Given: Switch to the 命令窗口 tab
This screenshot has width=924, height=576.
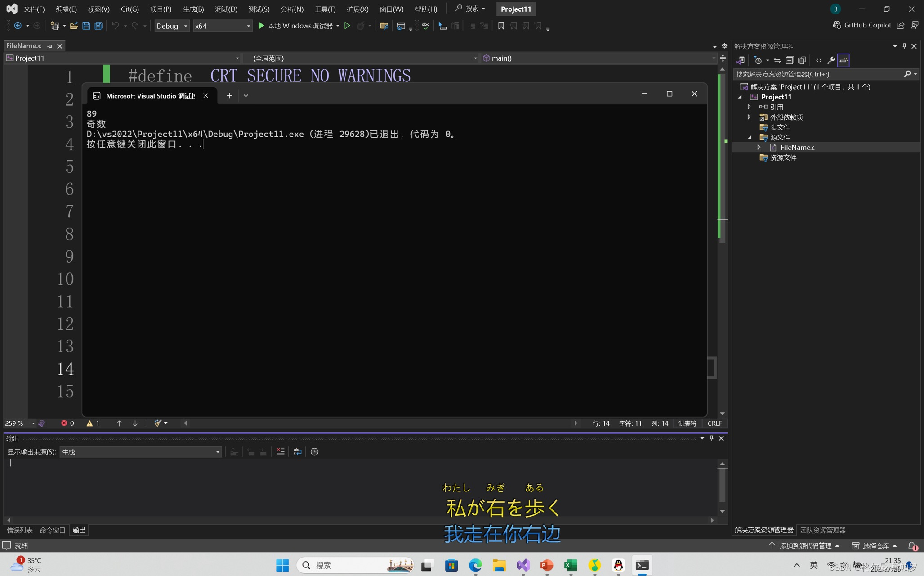Looking at the screenshot, I should (52, 530).
